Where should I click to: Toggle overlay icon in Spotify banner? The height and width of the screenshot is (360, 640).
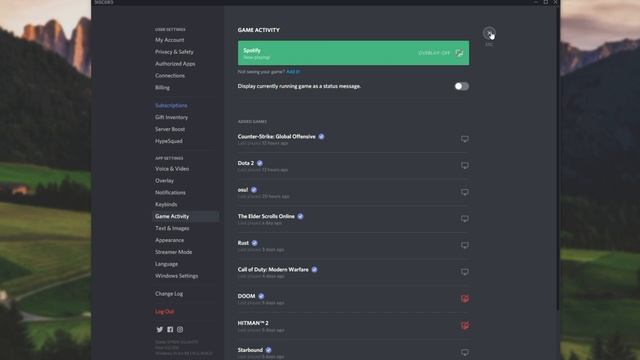click(x=459, y=53)
